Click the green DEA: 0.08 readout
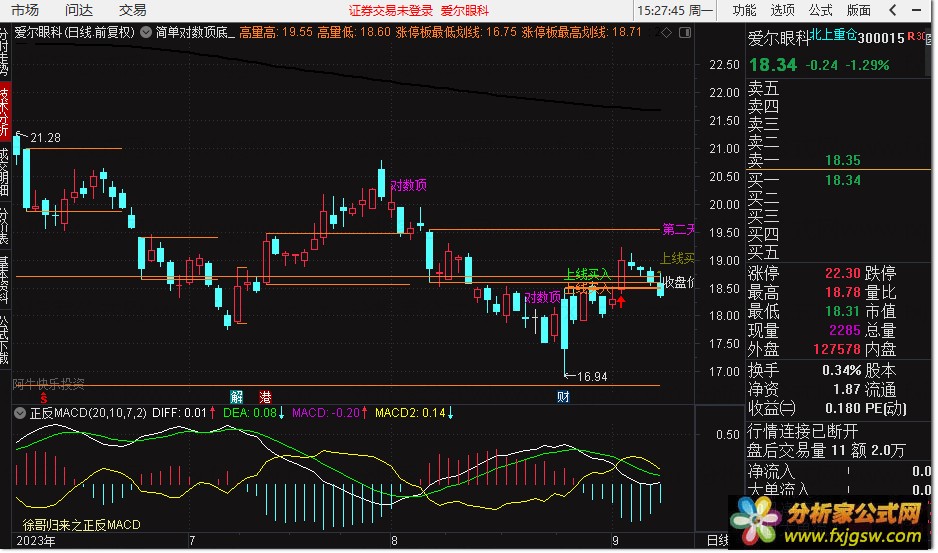Image resolution: width=938 pixels, height=553 pixels. [249, 413]
